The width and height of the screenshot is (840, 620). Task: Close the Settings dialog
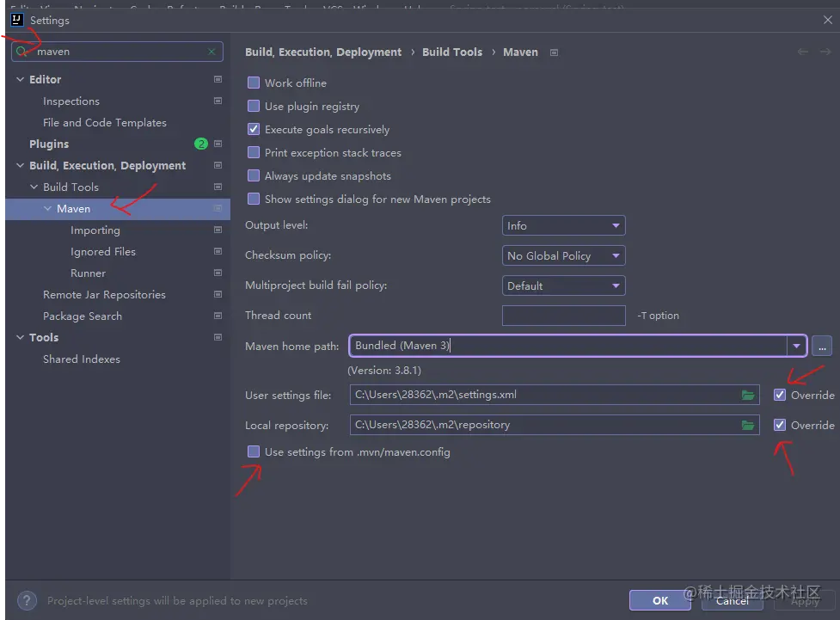(828, 20)
